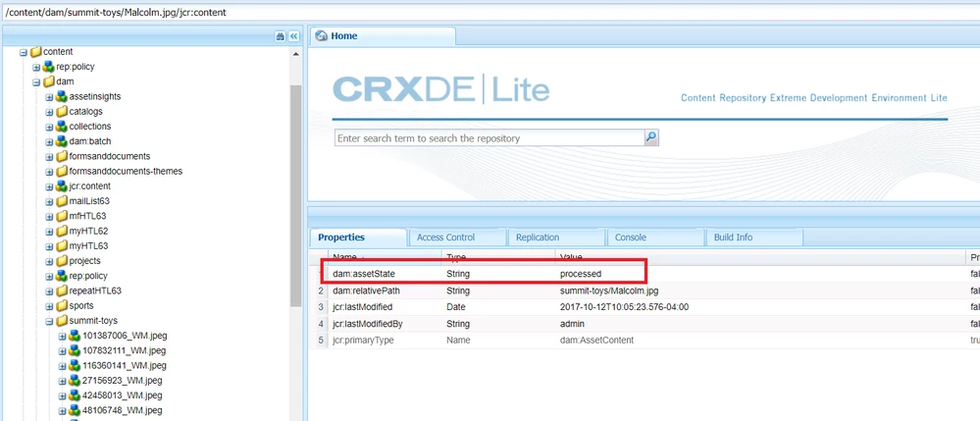Select the formsanddocuments-themes tree label
The image size is (980, 421).
click(x=126, y=172)
